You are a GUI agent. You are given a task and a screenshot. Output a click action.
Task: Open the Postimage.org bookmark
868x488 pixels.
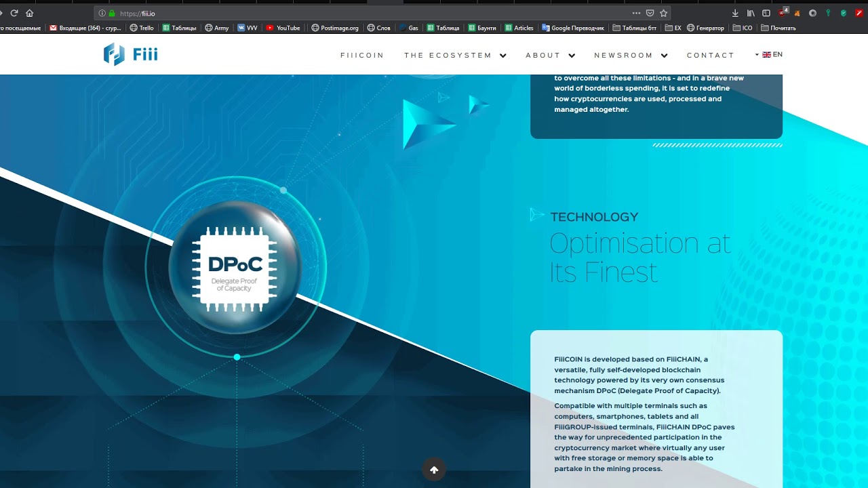pyautogui.click(x=335, y=28)
